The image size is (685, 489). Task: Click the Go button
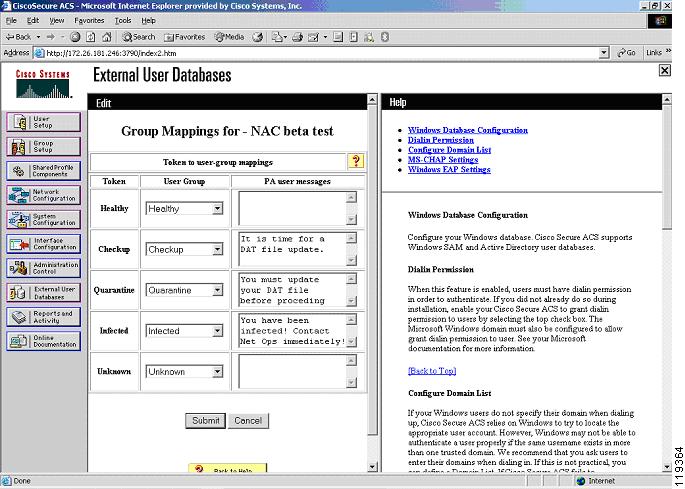point(626,53)
